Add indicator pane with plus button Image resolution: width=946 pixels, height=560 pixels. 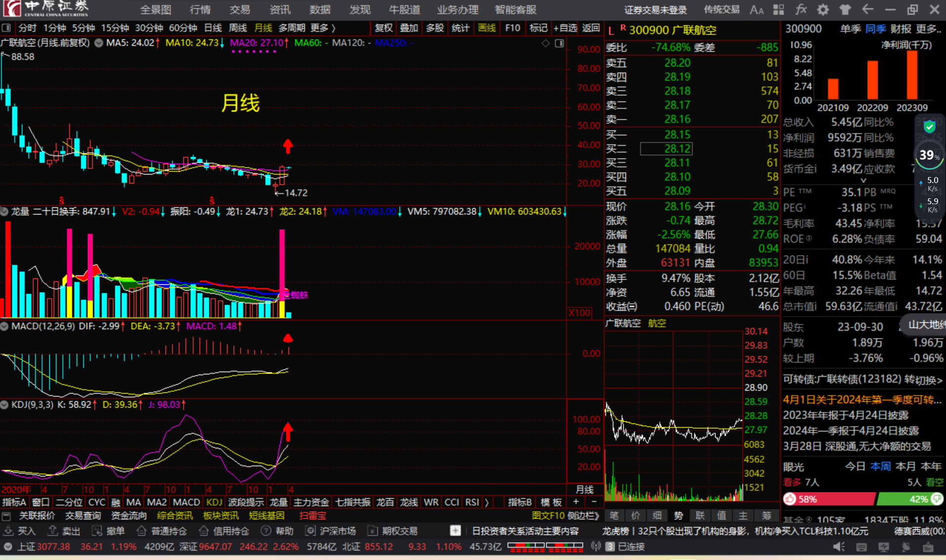tap(576, 502)
